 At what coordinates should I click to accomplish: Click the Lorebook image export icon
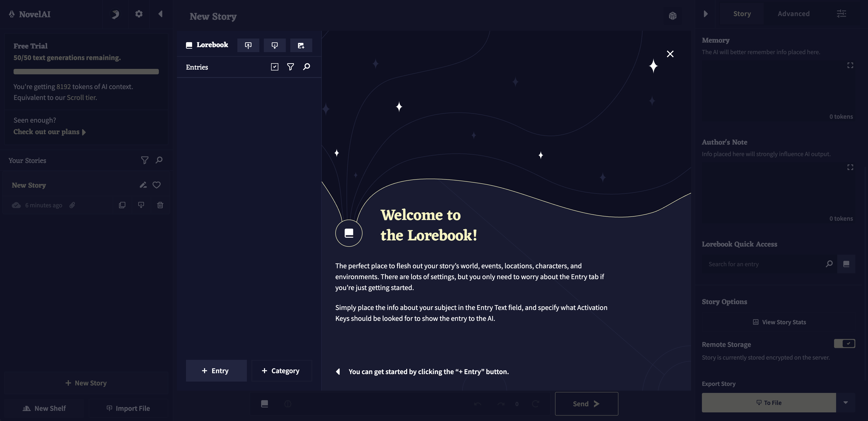tap(300, 45)
